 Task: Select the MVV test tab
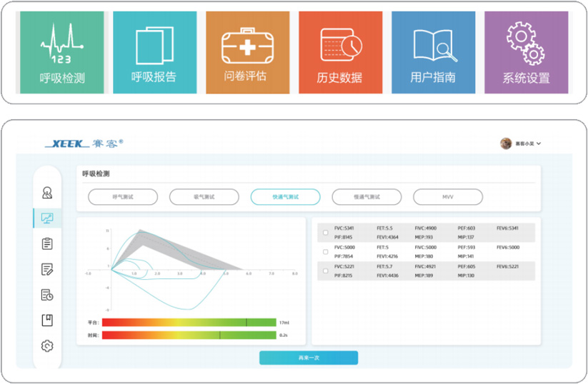point(447,197)
